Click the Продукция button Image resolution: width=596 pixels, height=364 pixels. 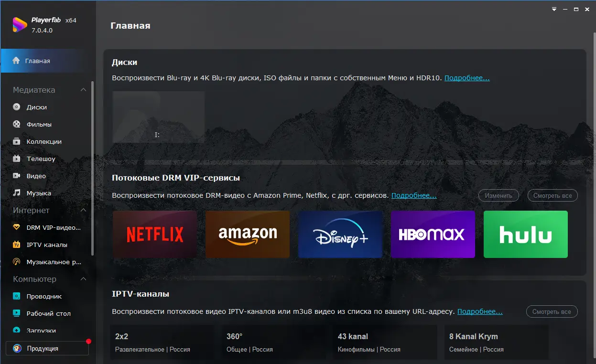(x=47, y=348)
